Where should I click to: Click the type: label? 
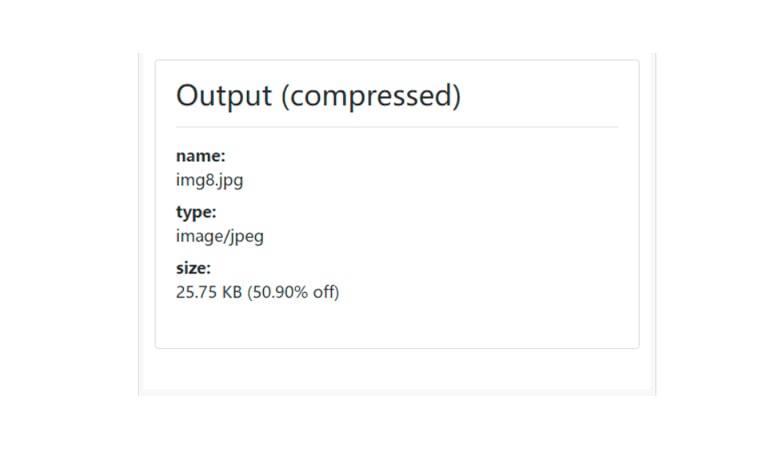click(x=196, y=212)
